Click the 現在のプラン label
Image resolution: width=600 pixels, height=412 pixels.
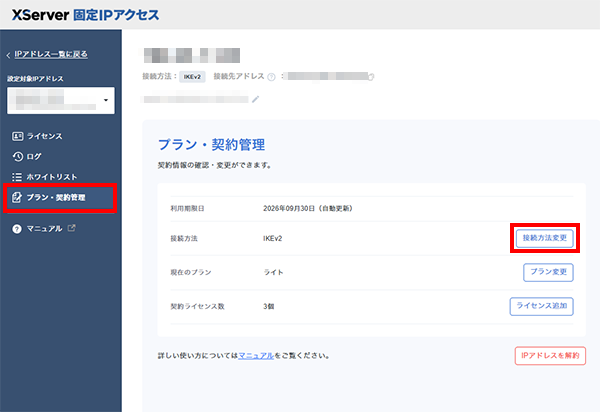tap(191, 272)
